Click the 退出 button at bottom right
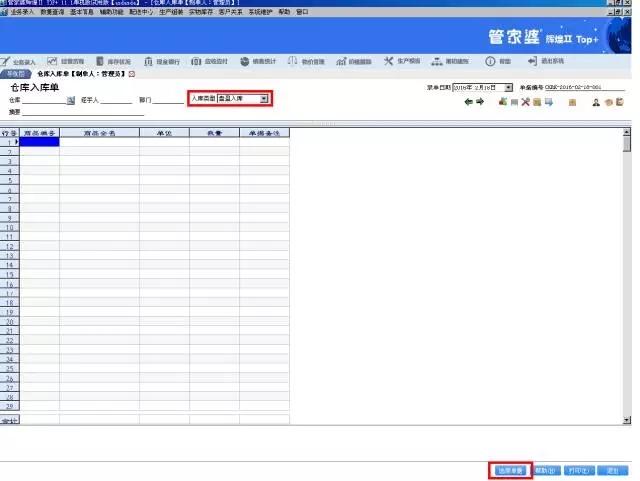Image resolution: width=640 pixels, height=481 pixels. (612, 471)
